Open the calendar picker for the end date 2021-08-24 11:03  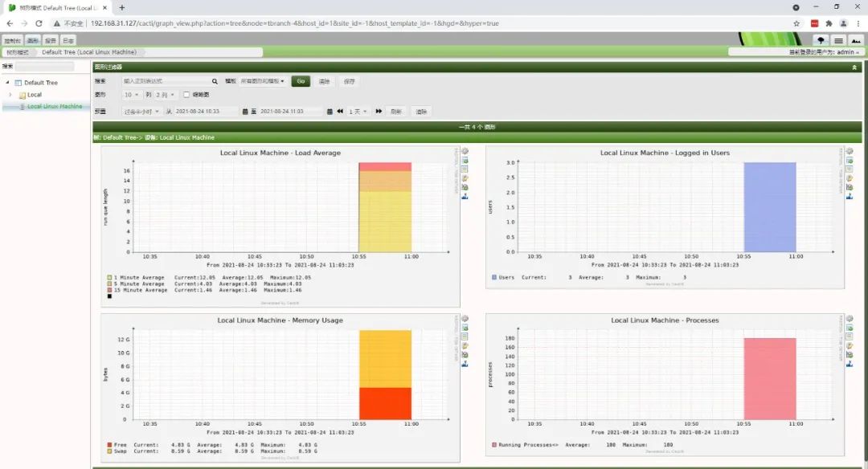click(x=330, y=112)
